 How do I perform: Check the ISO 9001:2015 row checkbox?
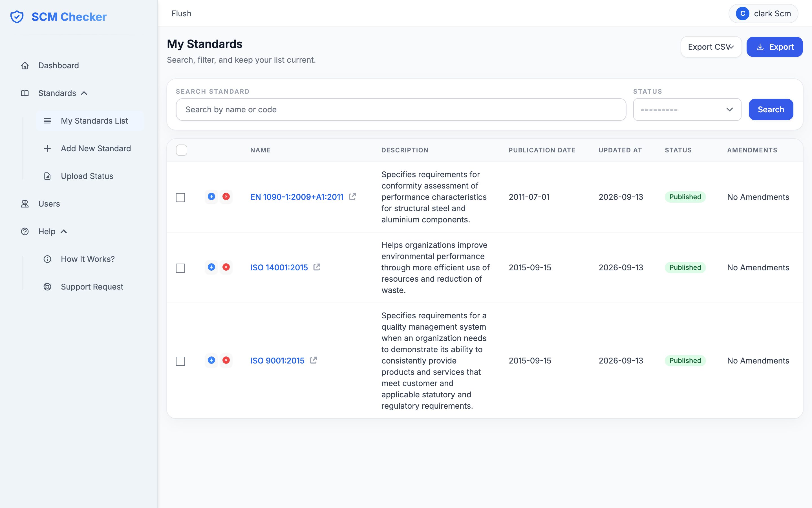pos(180,361)
